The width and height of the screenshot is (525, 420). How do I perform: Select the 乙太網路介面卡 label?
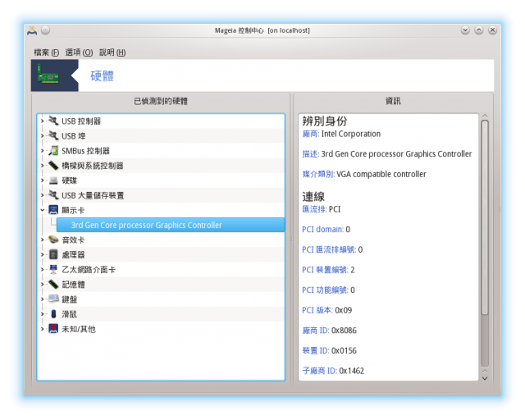click(89, 270)
